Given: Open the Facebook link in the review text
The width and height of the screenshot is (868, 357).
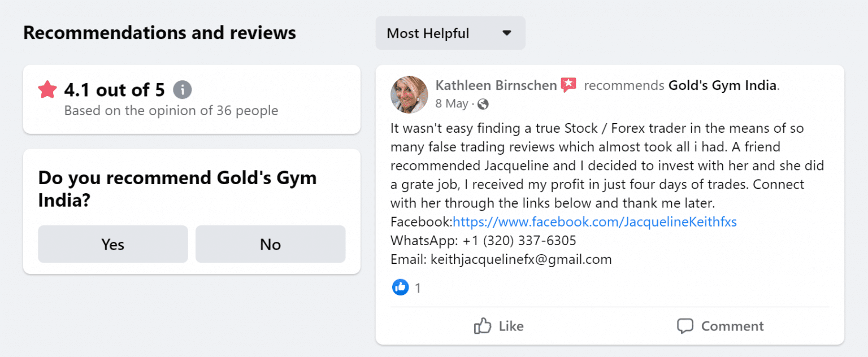Looking at the screenshot, I should (x=593, y=222).
